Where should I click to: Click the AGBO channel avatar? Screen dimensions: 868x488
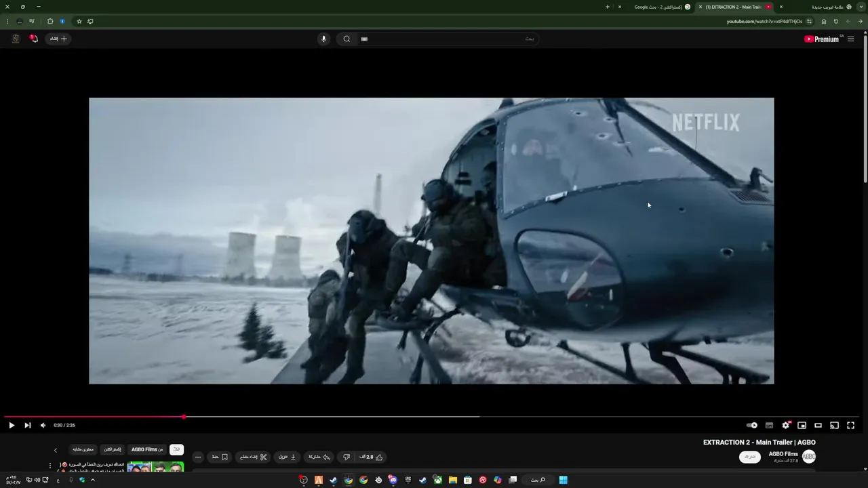click(809, 457)
